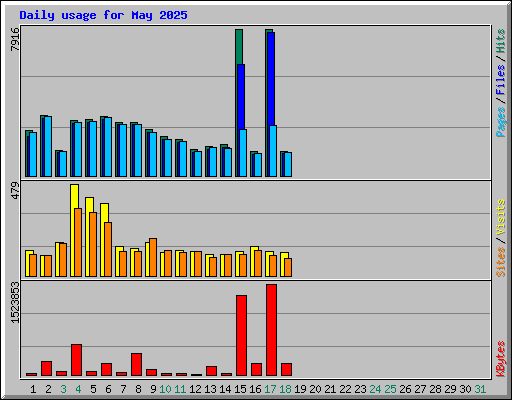Click the tall dark blue Files bar for day 17

pos(271,80)
